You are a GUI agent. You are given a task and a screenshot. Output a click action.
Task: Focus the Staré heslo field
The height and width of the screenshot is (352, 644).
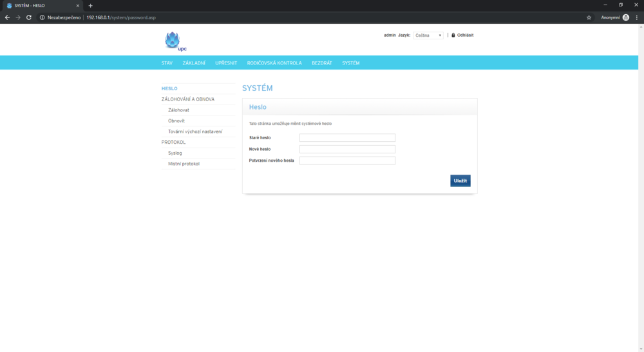tap(347, 138)
